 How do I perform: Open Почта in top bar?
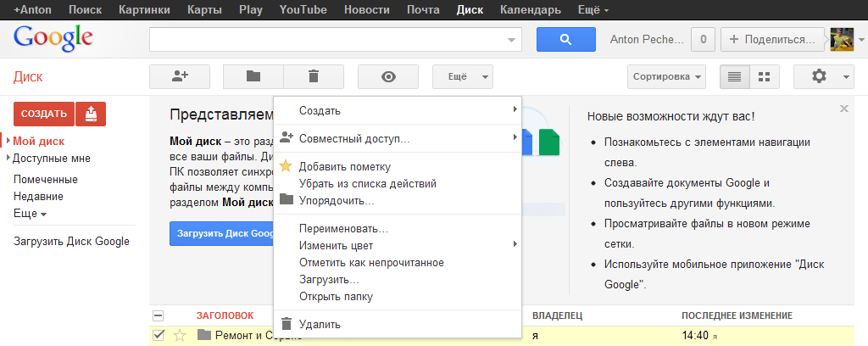(423, 10)
